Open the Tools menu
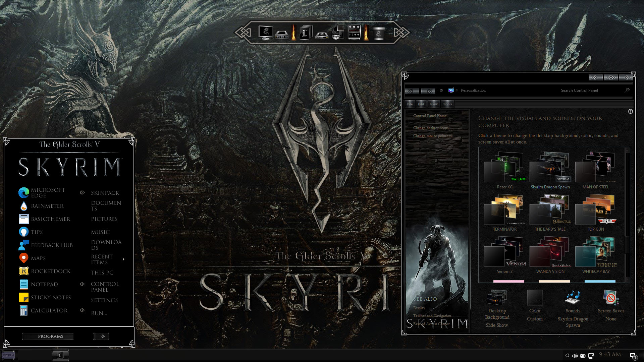The height and width of the screenshot is (362, 644). [447, 104]
